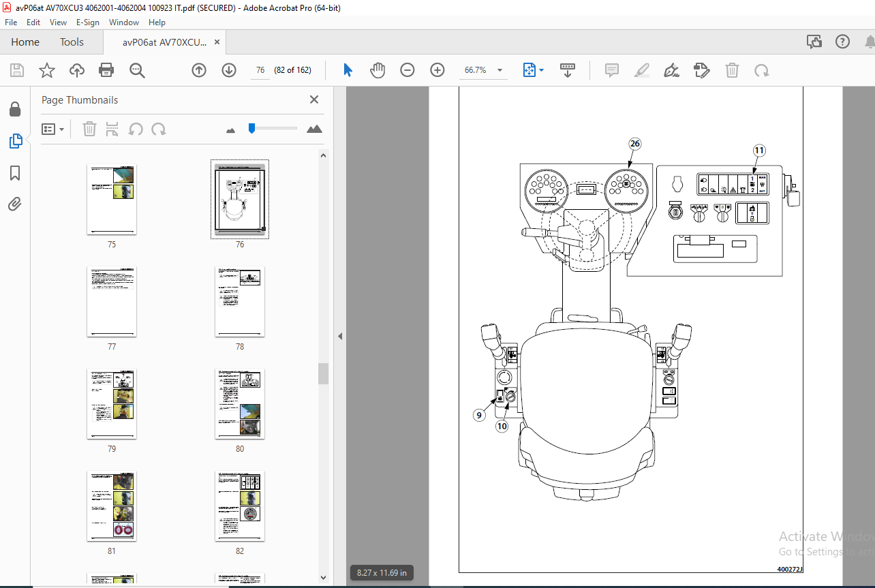Click the thumbnails panel scrollbar thumb
Image resolution: width=875 pixels, height=588 pixels.
pos(324,374)
